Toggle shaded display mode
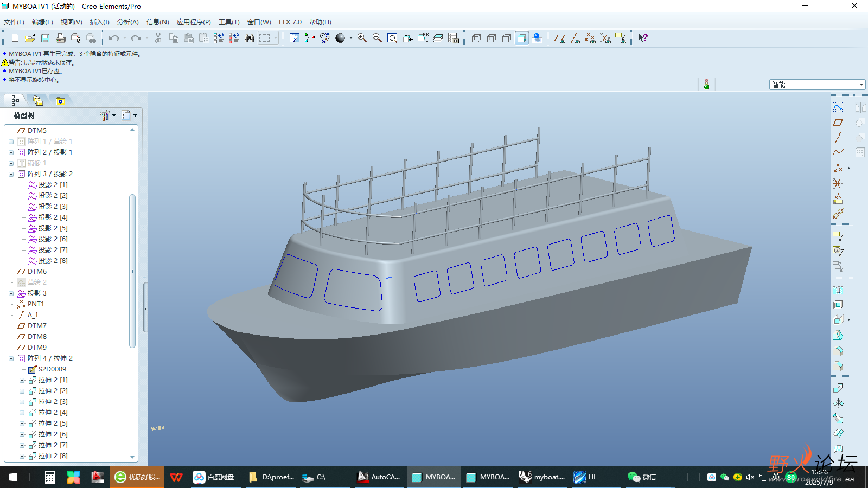This screenshot has width=868, height=488. 522,38
